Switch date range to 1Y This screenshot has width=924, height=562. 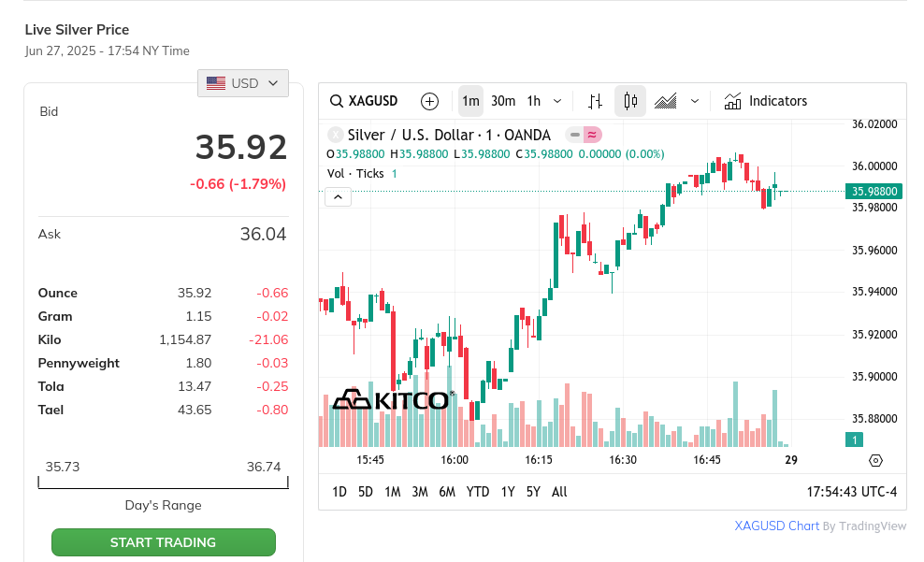tap(508, 492)
